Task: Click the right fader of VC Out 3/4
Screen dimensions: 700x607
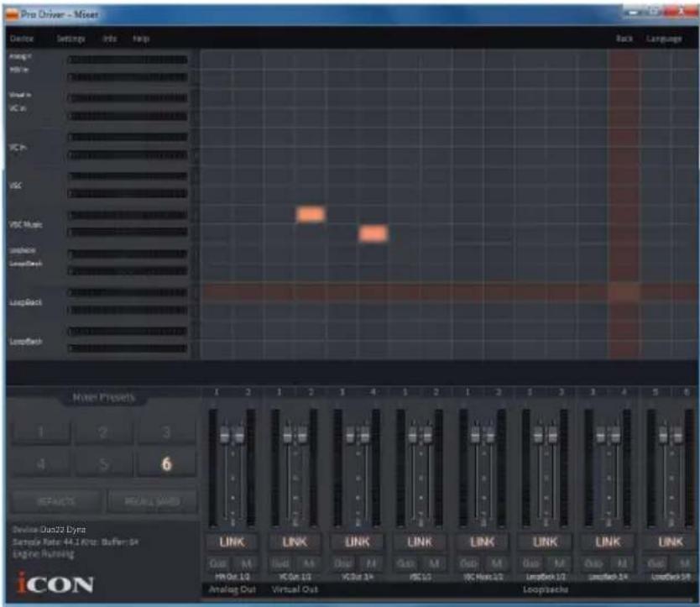Action: pyautogui.click(x=364, y=435)
